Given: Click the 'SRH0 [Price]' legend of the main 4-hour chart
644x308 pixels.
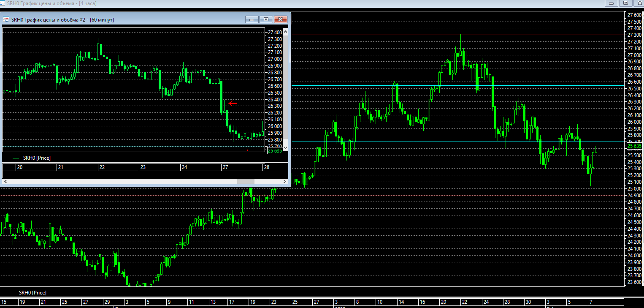Looking at the screenshot, I should click(33, 293).
